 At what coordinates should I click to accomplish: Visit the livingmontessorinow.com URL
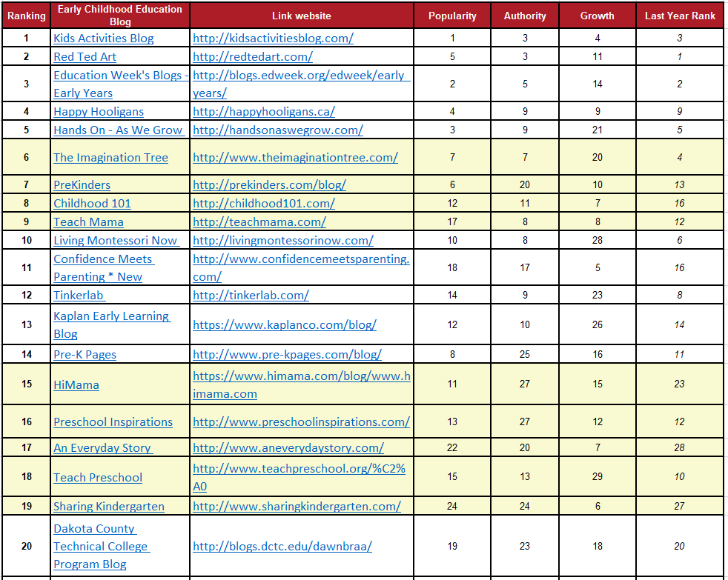283,240
